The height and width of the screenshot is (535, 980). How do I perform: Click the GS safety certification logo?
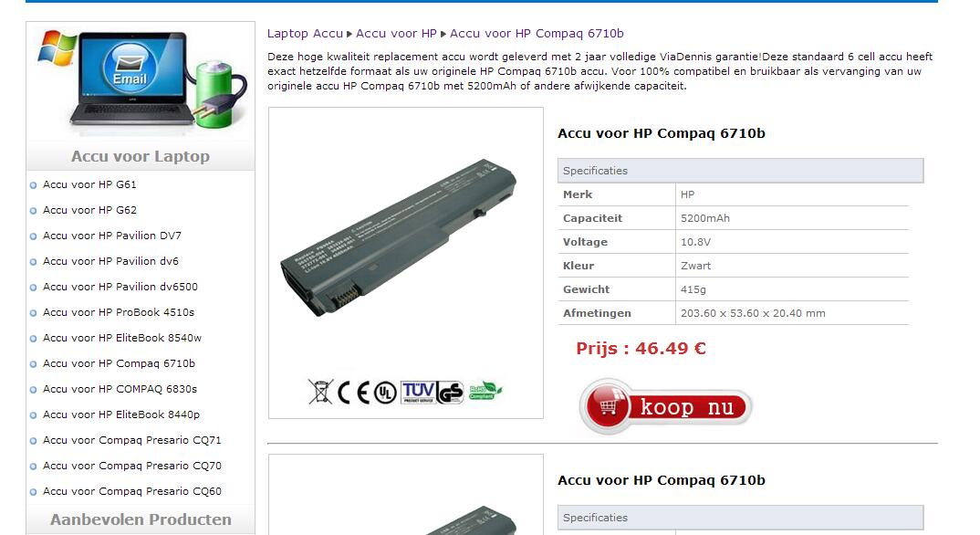(451, 392)
